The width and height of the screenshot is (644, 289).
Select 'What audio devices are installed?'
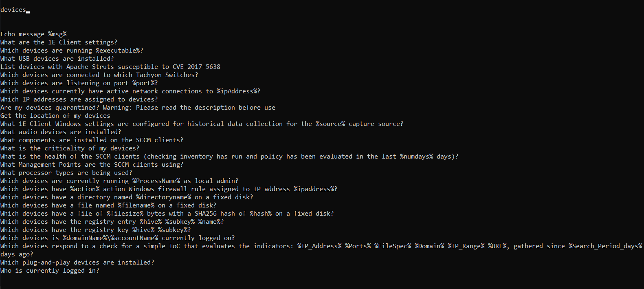pos(61,132)
